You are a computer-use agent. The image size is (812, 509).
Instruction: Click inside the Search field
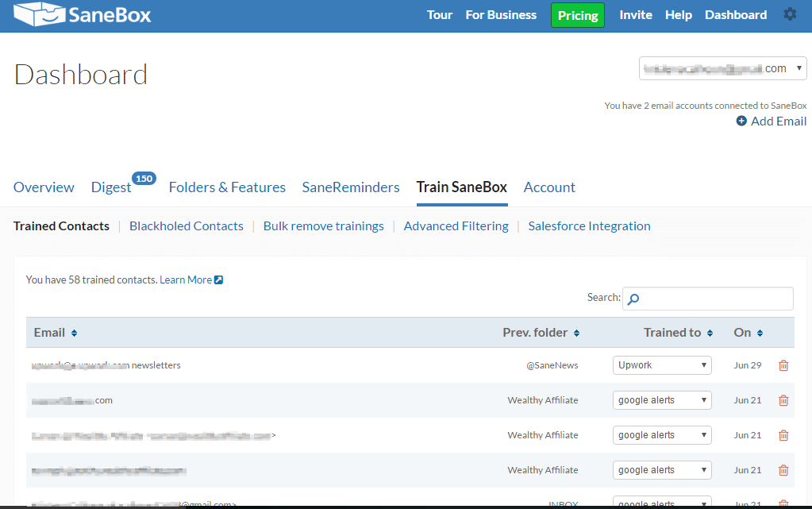pos(706,299)
